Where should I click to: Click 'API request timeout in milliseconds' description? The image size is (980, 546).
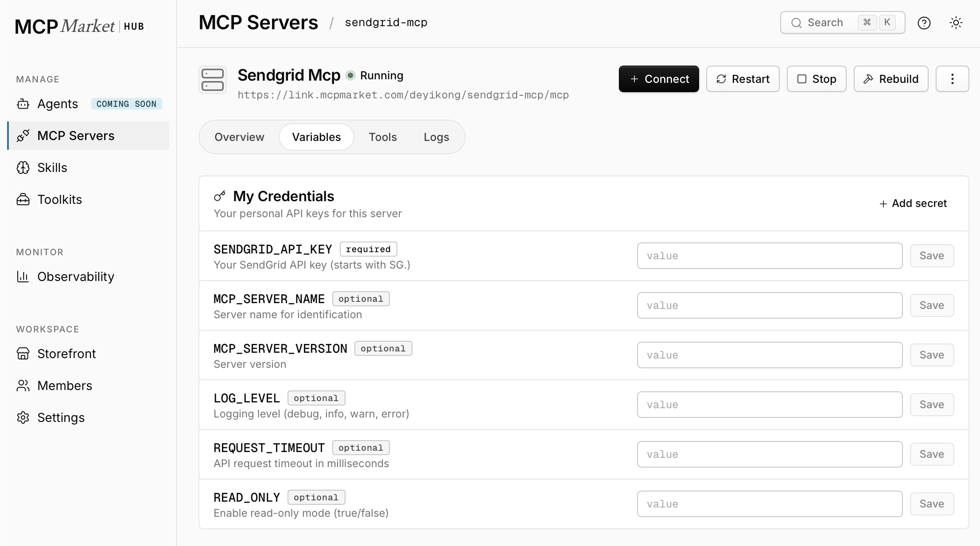(301, 464)
